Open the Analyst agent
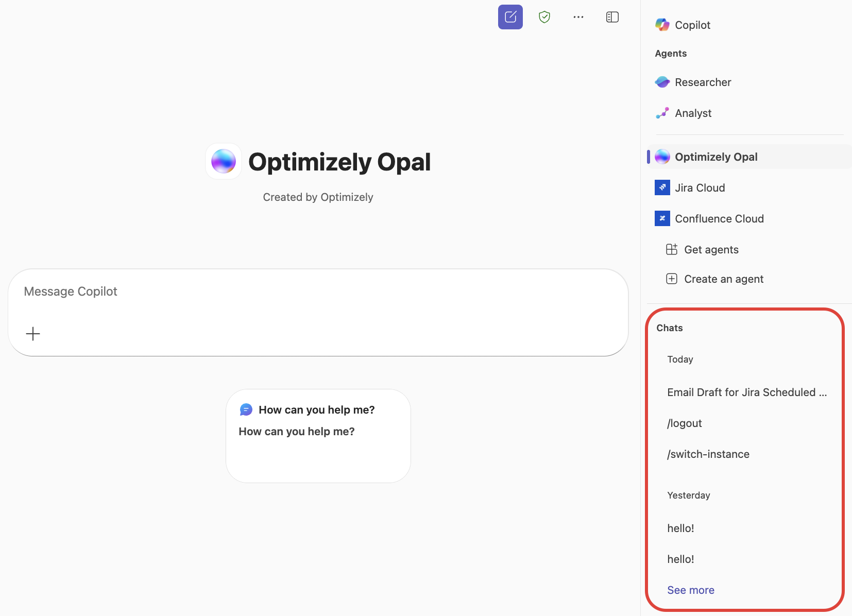 [x=693, y=113]
